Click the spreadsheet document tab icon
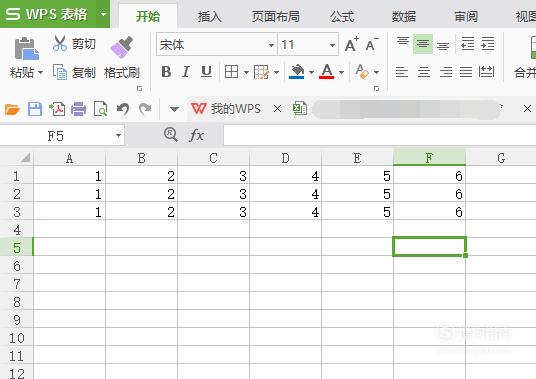The width and height of the screenshot is (536, 379). click(300, 109)
